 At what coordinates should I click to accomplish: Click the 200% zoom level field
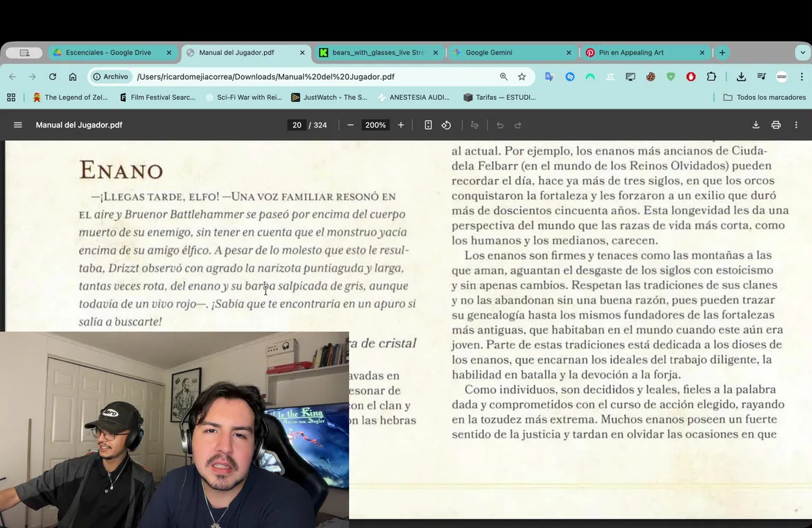point(376,125)
